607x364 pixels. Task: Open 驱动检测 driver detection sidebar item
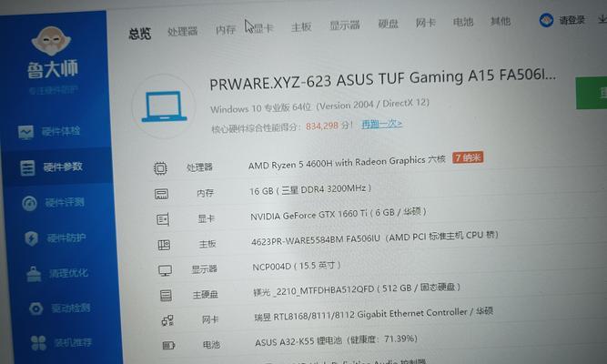pyautogui.click(x=60, y=308)
